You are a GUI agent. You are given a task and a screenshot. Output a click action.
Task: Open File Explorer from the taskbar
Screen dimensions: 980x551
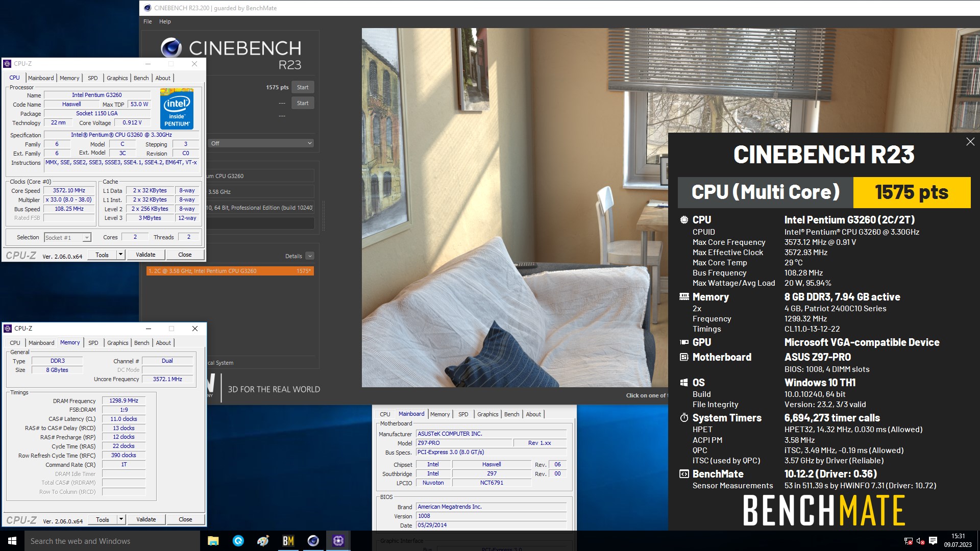point(213,541)
